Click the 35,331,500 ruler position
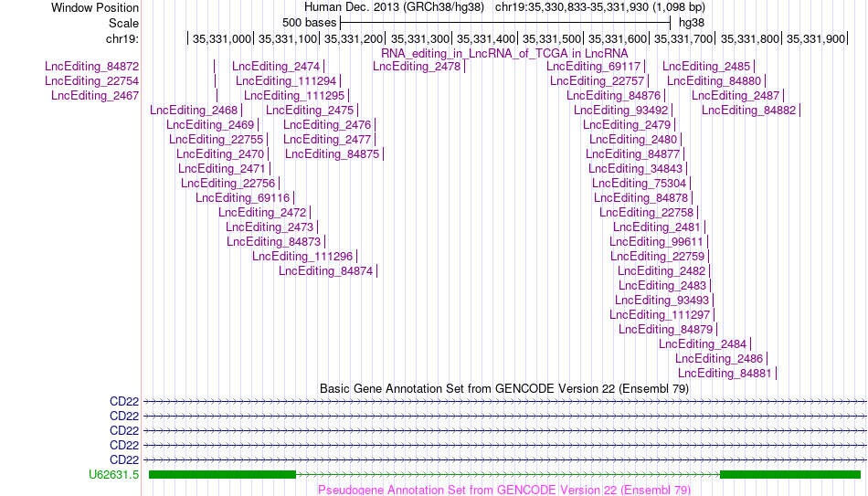The width and height of the screenshot is (868, 496). coord(551,38)
